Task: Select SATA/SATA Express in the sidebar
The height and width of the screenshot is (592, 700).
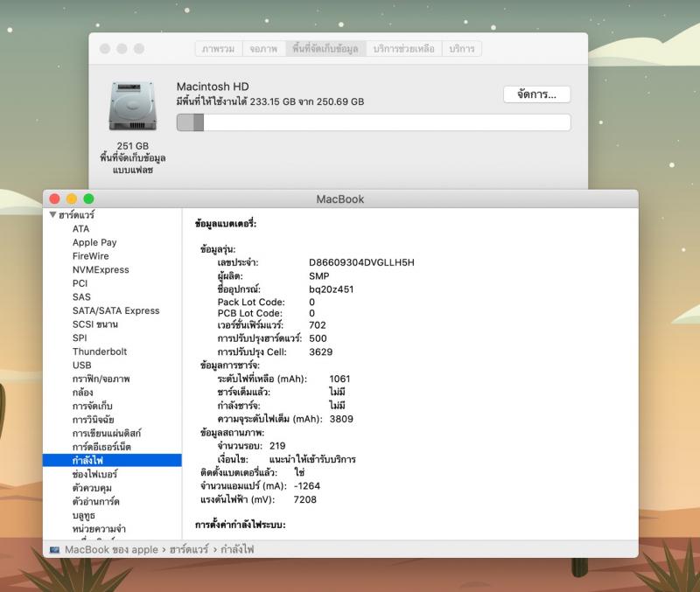Action: point(115,310)
